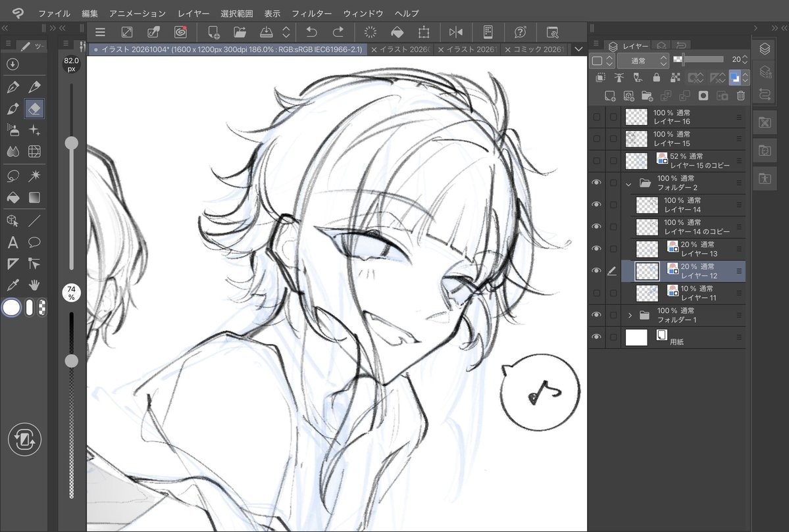Open the レイヤー menu
The width and height of the screenshot is (789, 532).
coord(193,13)
